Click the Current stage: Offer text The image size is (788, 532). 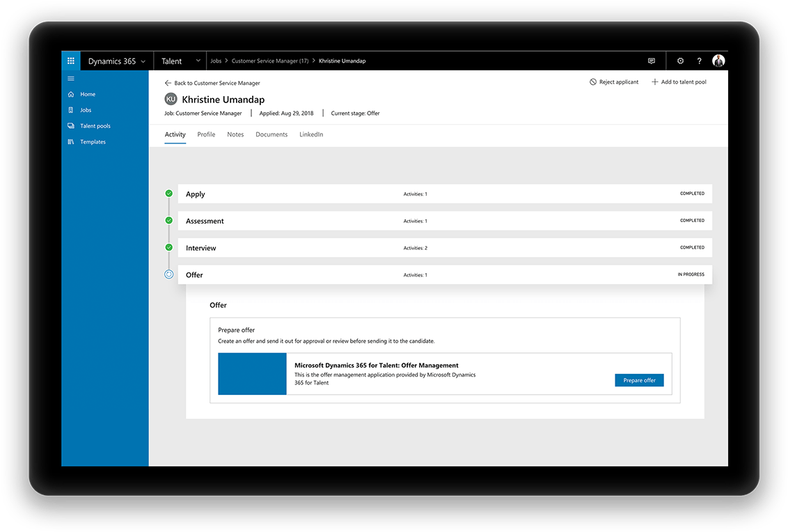(355, 113)
